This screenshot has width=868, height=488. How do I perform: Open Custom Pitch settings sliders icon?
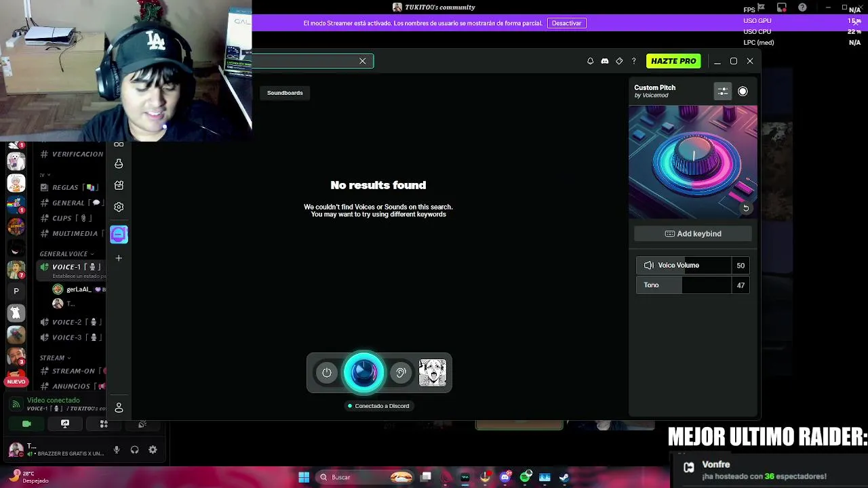point(723,91)
